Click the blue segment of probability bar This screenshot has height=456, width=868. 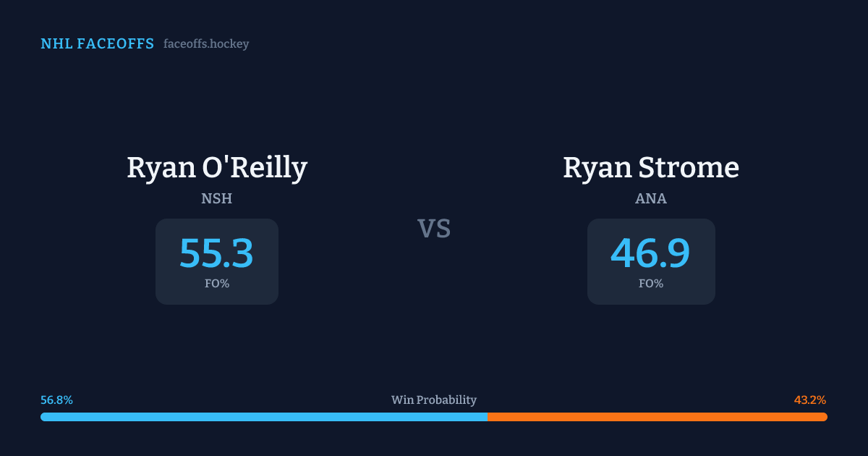(264, 417)
